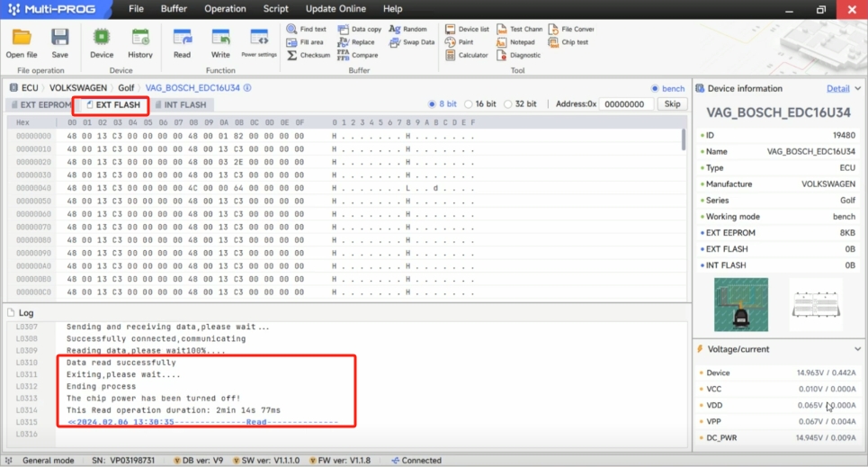Select 8 bit display mode
This screenshot has width=868, height=467.
(x=432, y=104)
